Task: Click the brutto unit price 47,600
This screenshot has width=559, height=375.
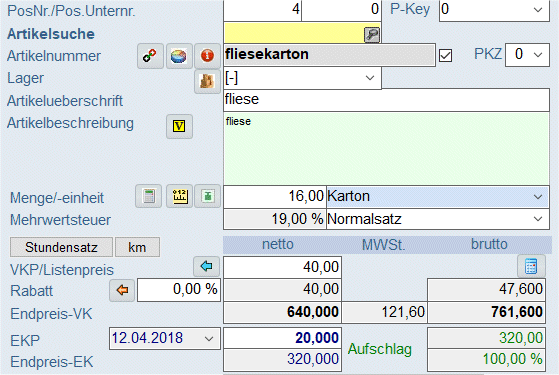Action: tap(486, 289)
